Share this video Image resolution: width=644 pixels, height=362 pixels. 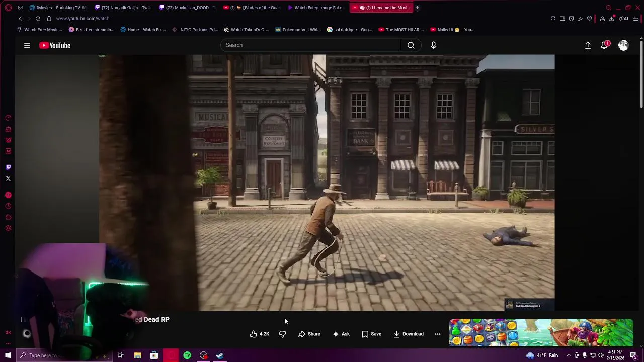(309, 334)
